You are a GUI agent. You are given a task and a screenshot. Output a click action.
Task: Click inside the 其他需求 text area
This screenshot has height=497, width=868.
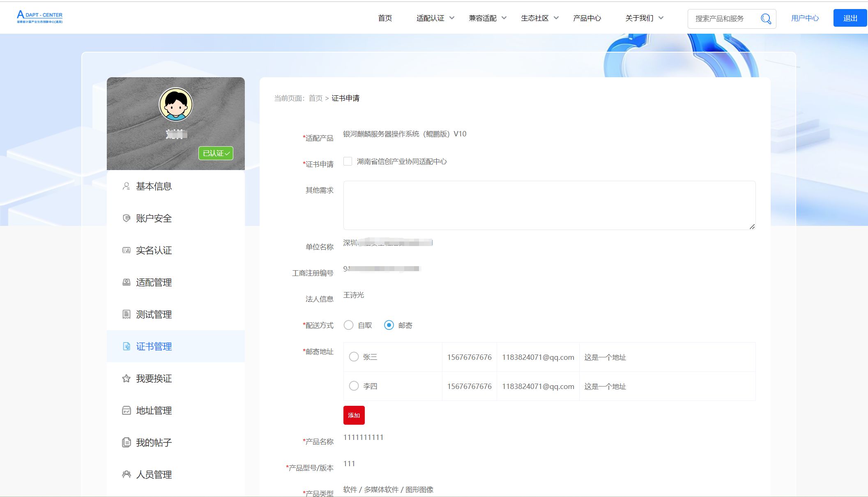(549, 205)
